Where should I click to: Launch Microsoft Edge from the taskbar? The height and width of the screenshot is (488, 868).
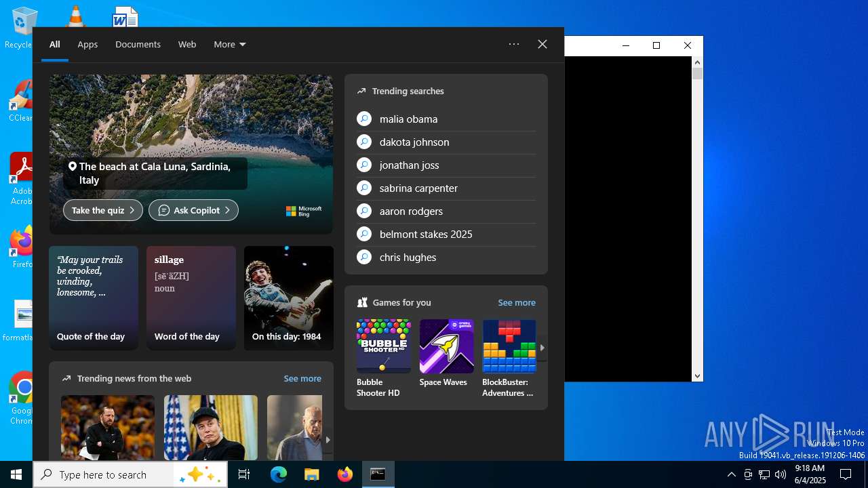279,474
